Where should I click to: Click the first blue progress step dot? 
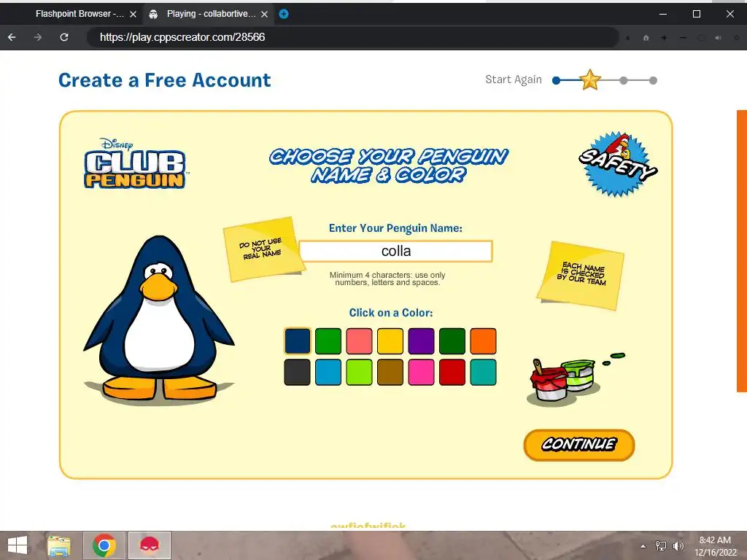point(556,80)
